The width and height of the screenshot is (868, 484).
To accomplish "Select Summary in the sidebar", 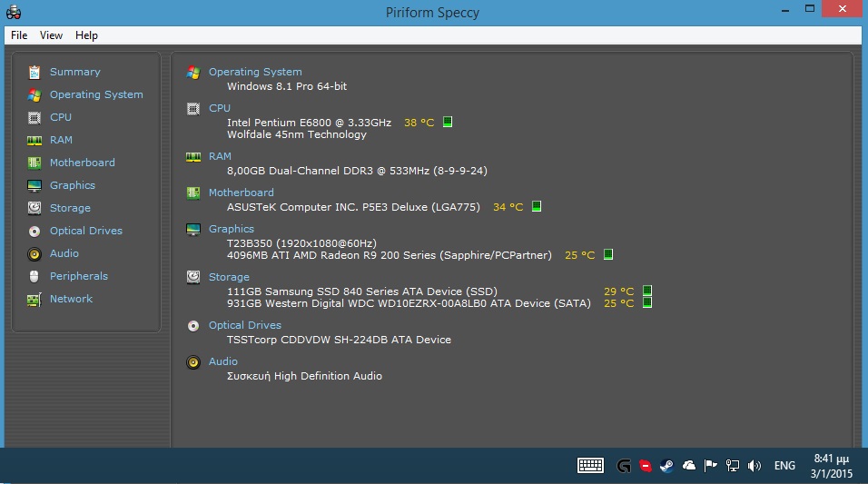I will (x=74, y=72).
